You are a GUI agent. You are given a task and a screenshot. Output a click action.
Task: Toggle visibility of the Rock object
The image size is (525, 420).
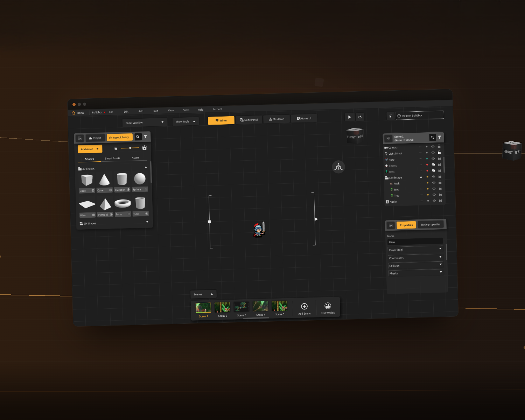click(x=434, y=183)
